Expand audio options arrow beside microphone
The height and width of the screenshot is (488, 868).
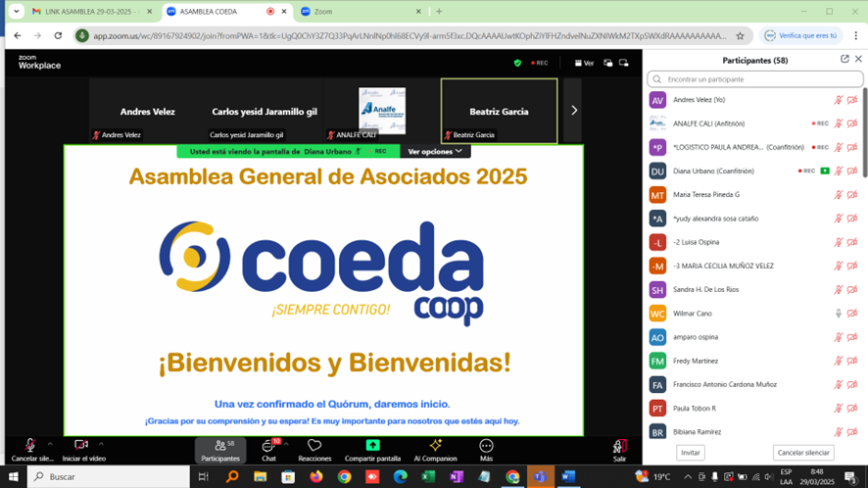click(x=51, y=444)
